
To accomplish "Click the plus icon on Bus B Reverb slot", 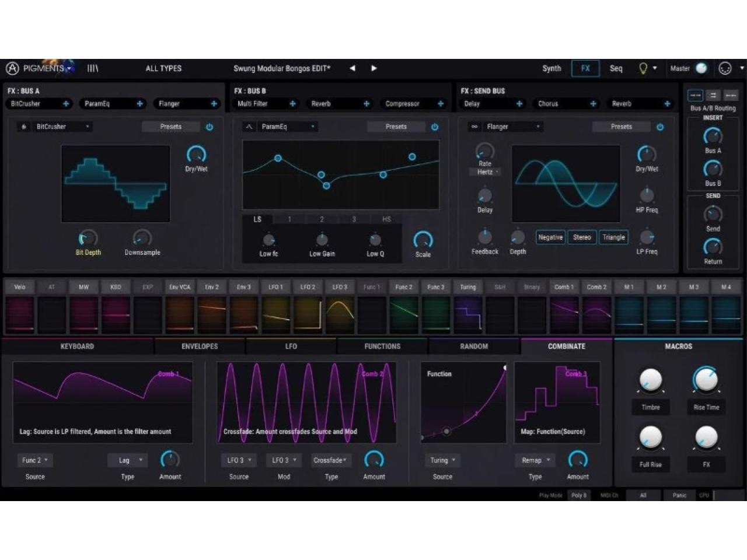I will (x=366, y=104).
